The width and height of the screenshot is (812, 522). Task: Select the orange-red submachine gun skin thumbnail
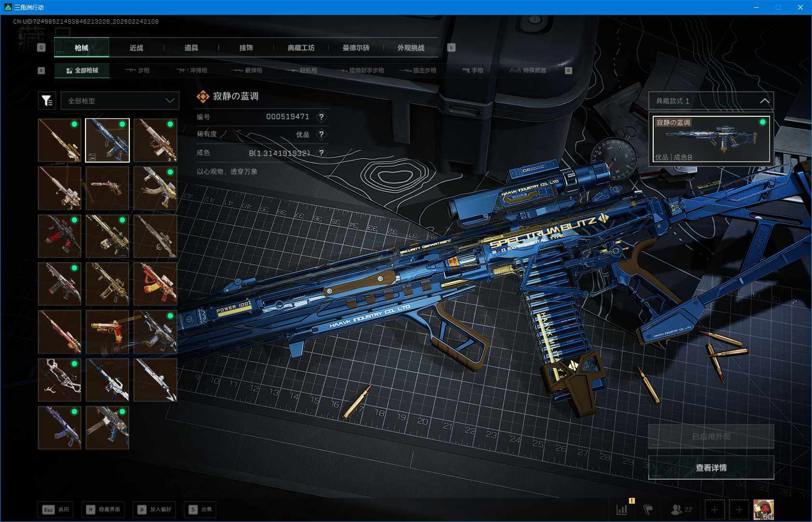155,284
